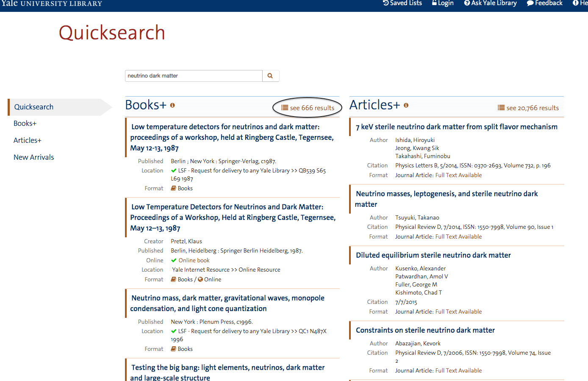The image size is (588, 381).
Task: Click the Feedback speech bubble icon
Action: [x=530, y=3]
